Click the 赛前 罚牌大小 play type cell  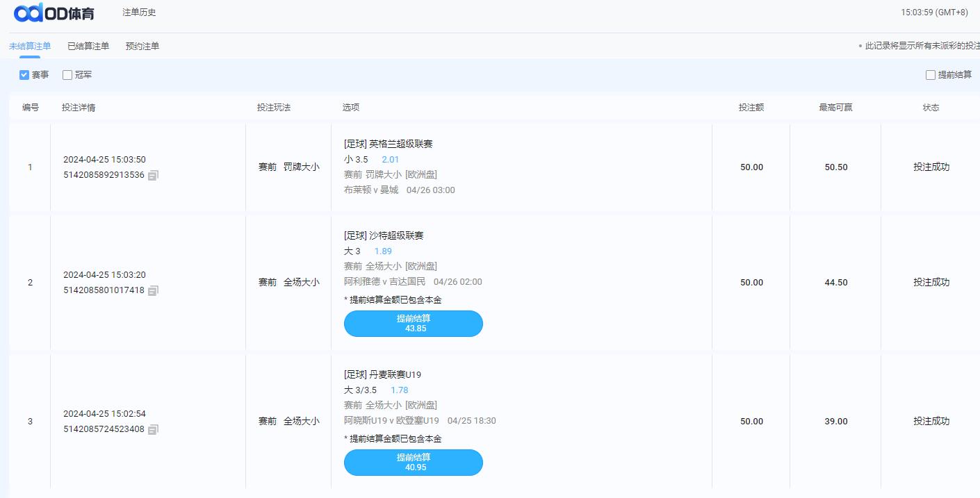pos(289,167)
